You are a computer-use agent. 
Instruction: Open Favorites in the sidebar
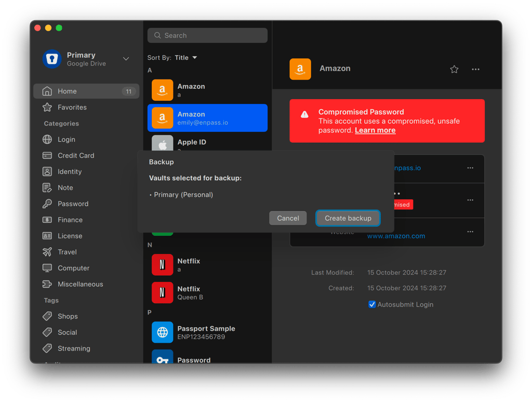click(86, 107)
